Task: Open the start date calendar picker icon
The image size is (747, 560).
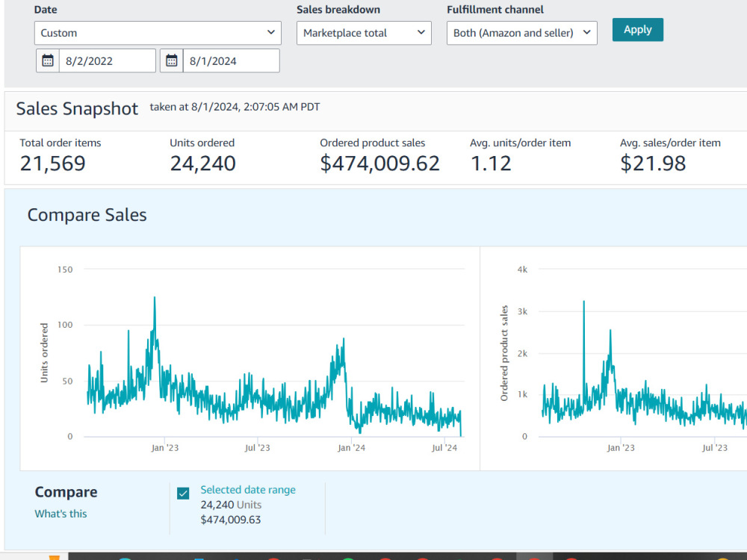Action: pos(48,60)
